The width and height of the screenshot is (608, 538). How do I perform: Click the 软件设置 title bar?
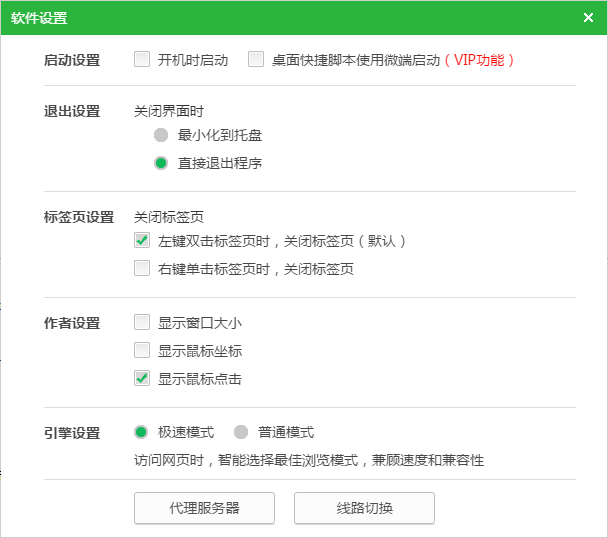(x=300, y=18)
